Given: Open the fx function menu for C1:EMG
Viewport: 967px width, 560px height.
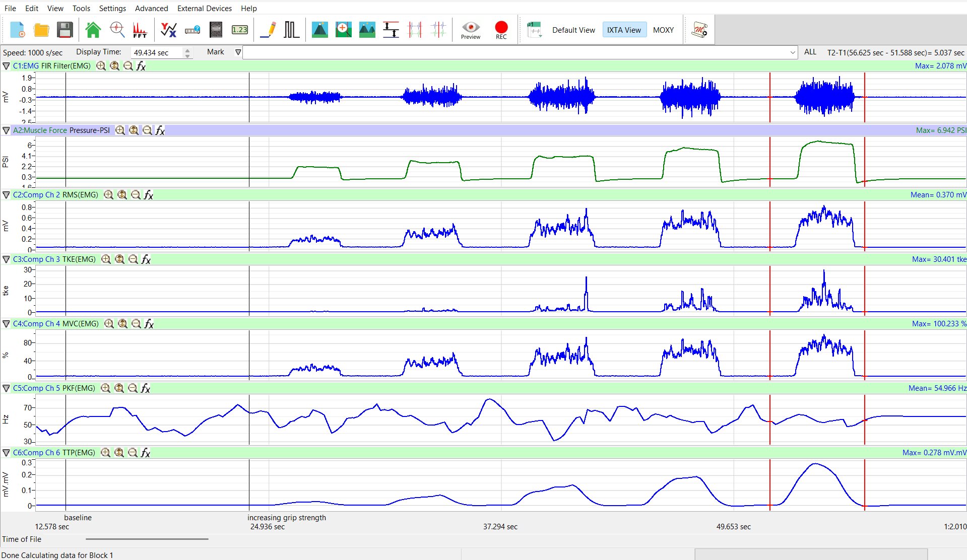Looking at the screenshot, I should [141, 66].
